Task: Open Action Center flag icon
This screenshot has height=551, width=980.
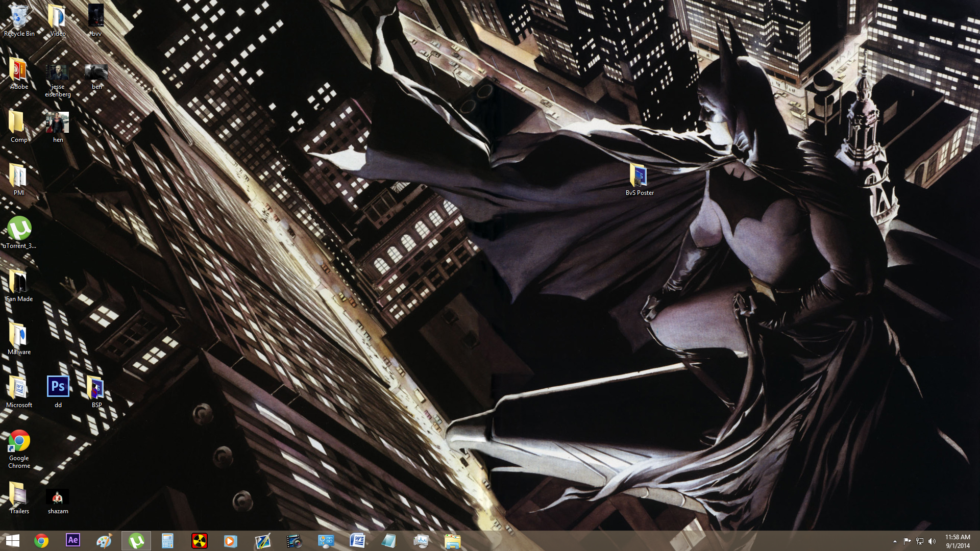Action: [907, 541]
